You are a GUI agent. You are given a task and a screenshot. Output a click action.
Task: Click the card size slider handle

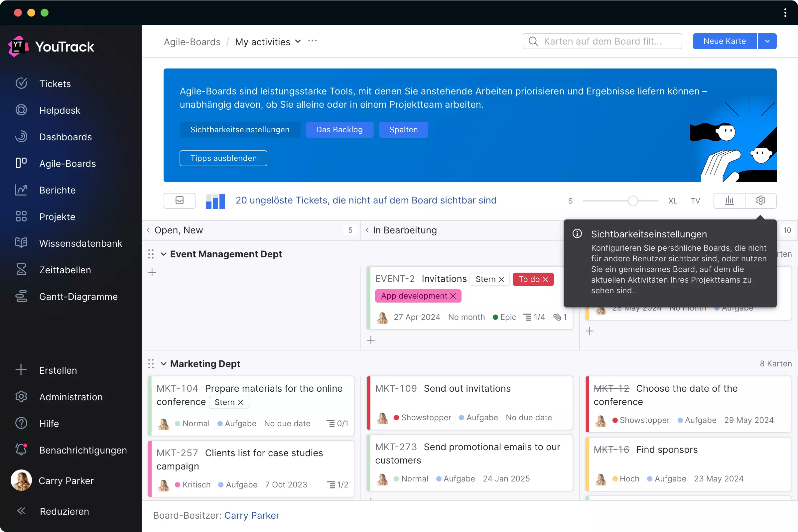click(632, 201)
